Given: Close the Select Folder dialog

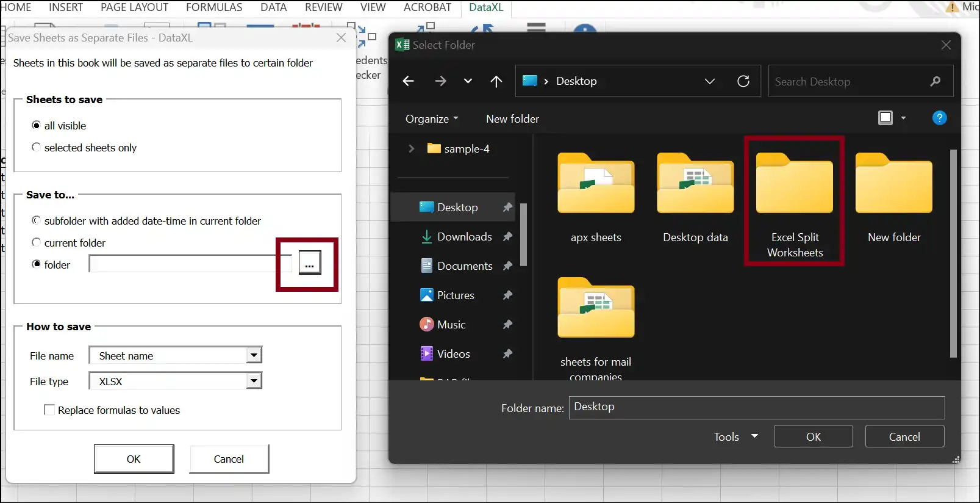Looking at the screenshot, I should tap(946, 45).
